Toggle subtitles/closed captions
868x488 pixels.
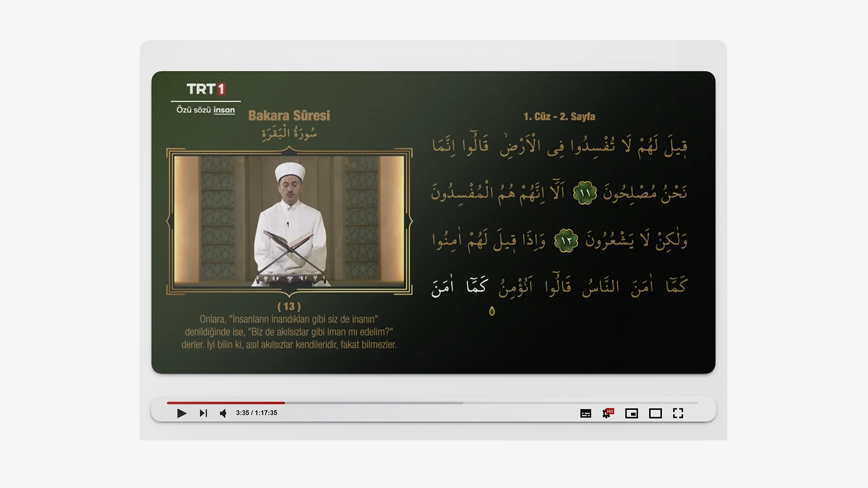(585, 413)
